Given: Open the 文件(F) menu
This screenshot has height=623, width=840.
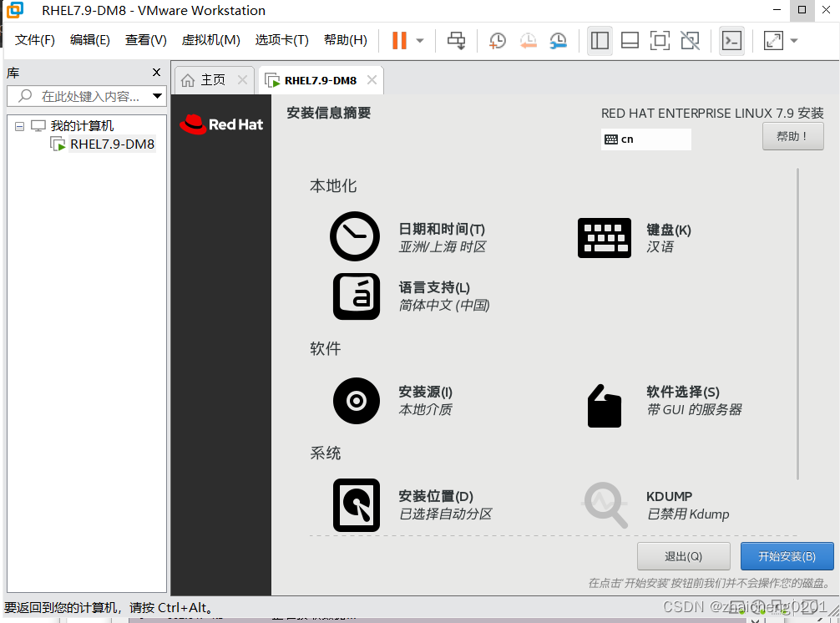Looking at the screenshot, I should (35, 40).
